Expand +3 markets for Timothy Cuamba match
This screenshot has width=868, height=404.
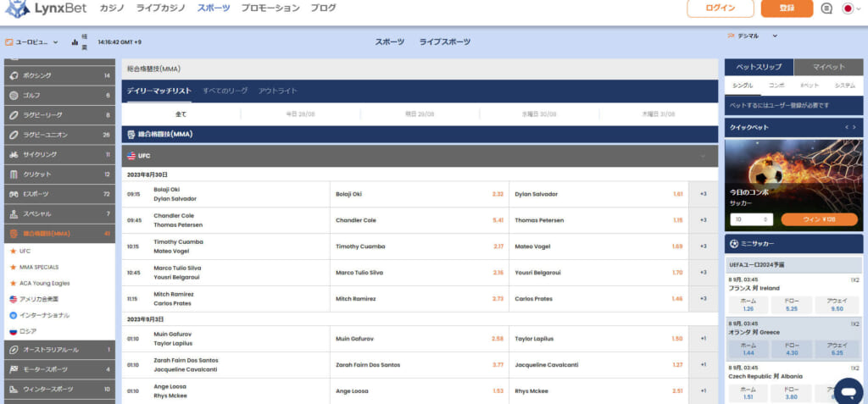click(x=703, y=246)
